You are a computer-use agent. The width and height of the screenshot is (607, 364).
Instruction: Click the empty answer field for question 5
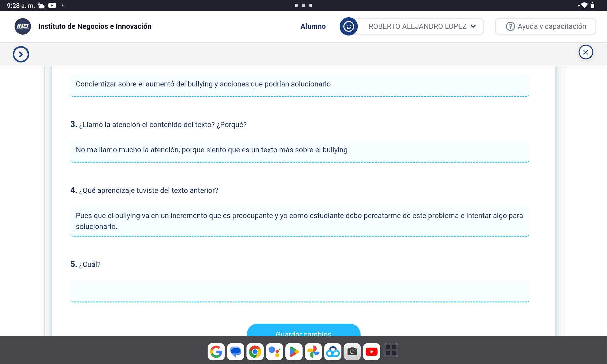click(300, 291)
